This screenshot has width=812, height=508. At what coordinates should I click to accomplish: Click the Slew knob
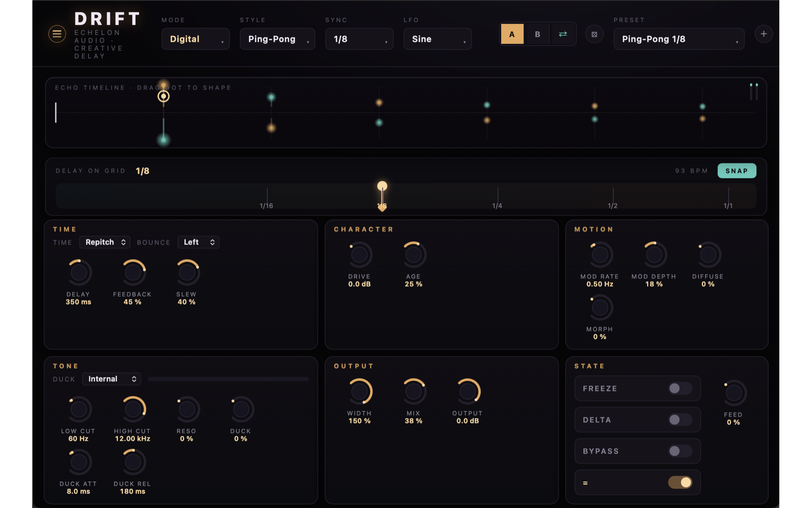187,272
